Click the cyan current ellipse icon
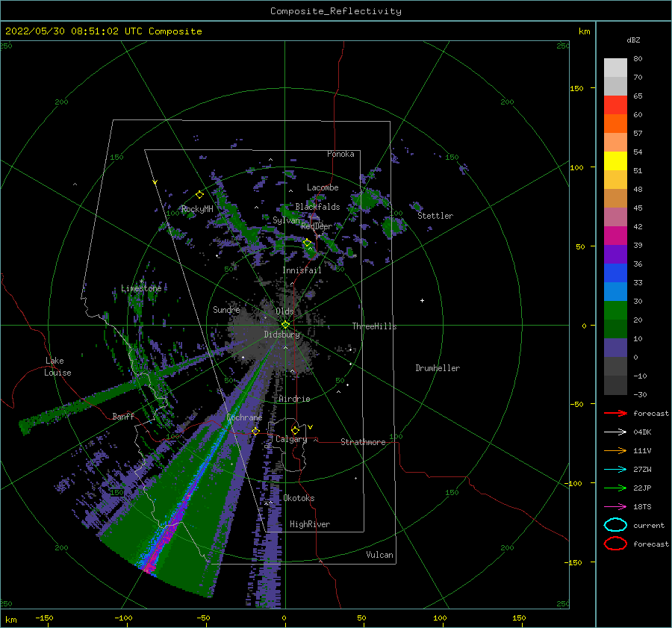672x628 pixels. 615,525
